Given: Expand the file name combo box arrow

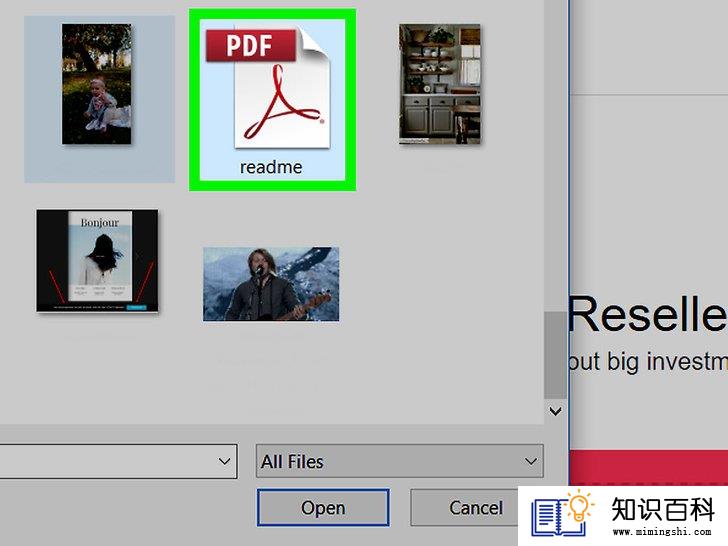Looking at the screenshot, I should point(224,461).
